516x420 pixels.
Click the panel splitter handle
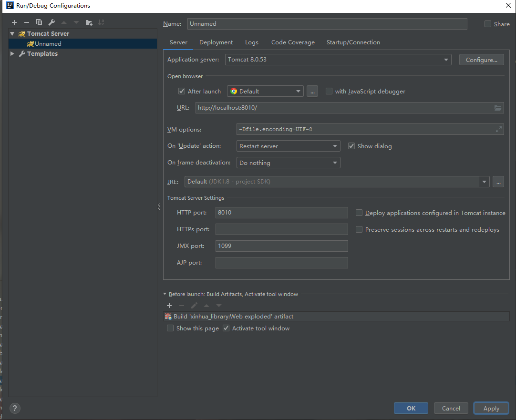point(159,206)
